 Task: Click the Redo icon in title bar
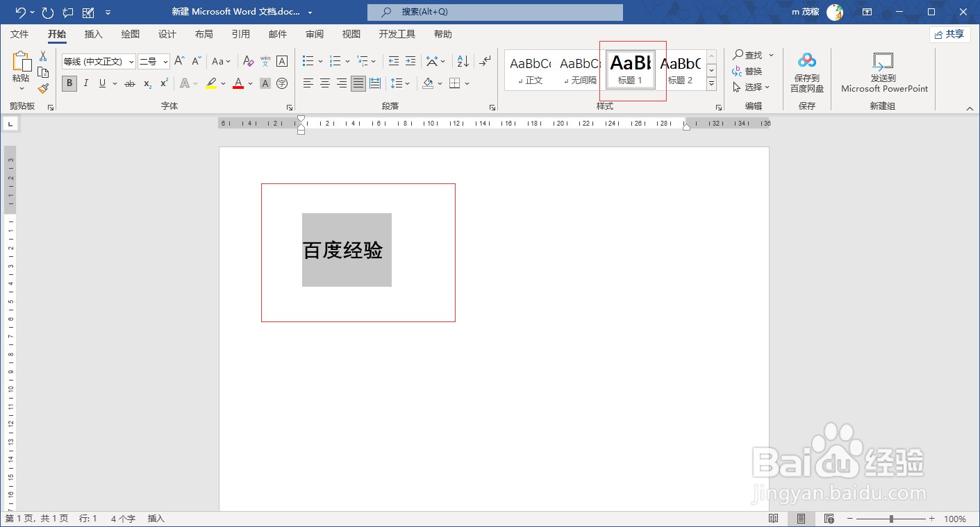click(47, 12)
